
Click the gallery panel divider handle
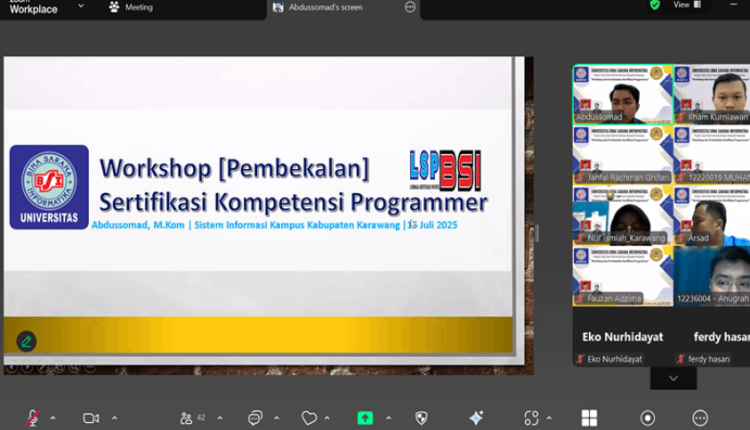537,233
